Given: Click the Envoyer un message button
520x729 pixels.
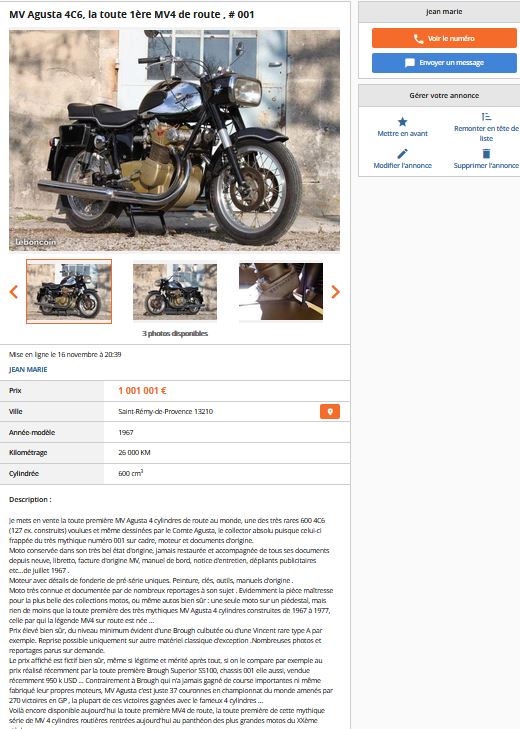Looking at the screenshot, I should click(444, 63).
